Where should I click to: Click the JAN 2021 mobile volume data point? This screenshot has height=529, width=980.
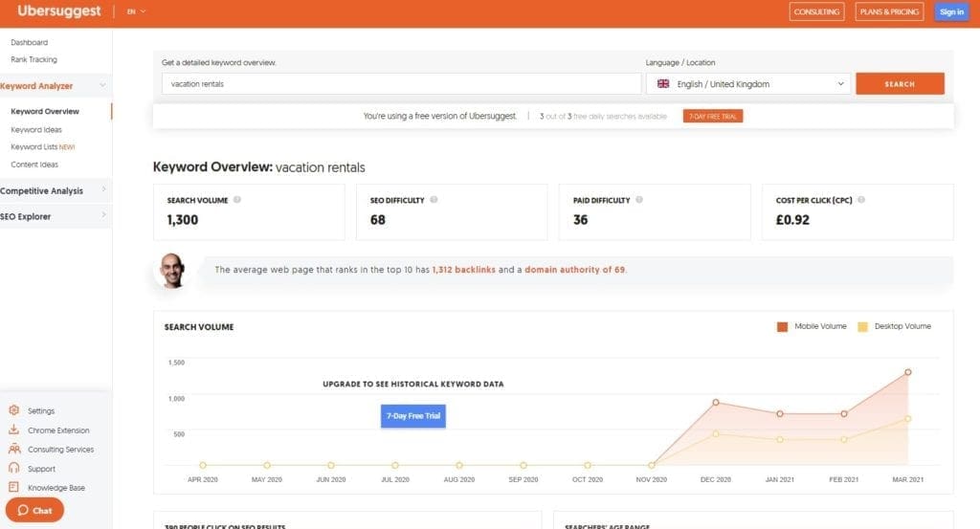tap(780, 413)
